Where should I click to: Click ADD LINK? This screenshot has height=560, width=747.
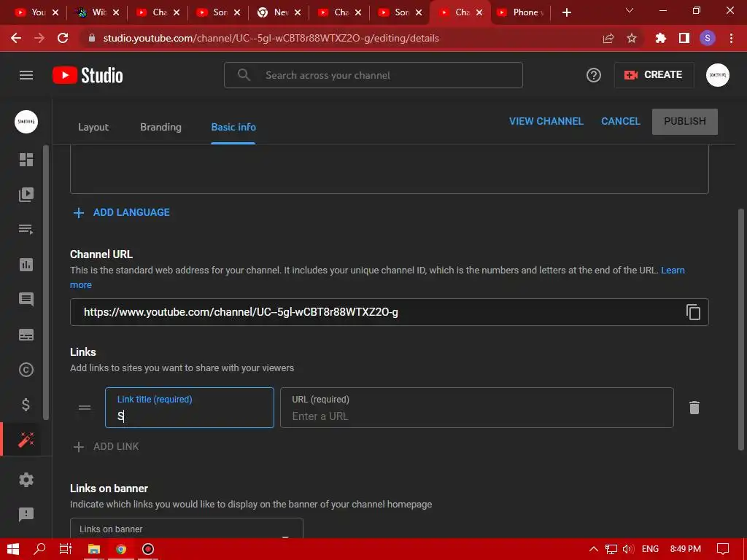coord(116,447)
